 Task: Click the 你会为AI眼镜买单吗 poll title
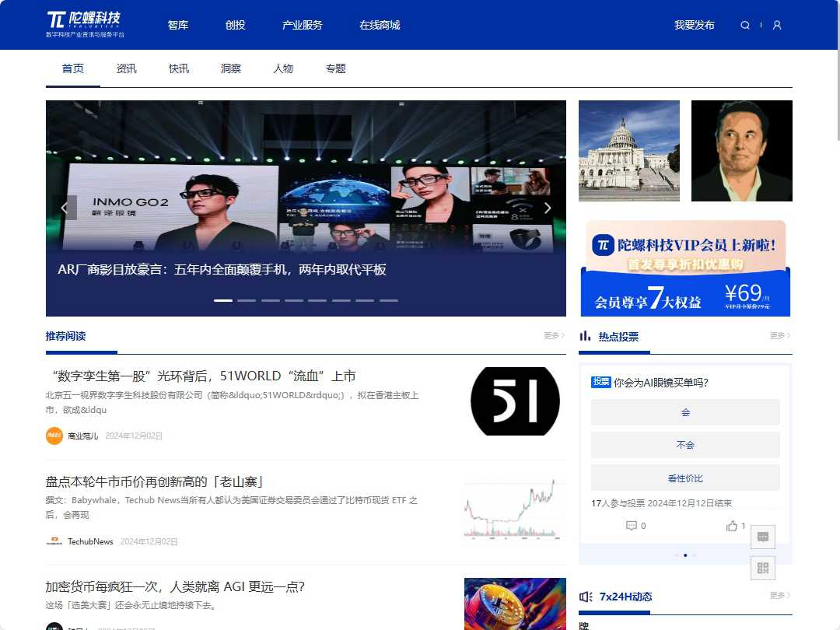660,383
